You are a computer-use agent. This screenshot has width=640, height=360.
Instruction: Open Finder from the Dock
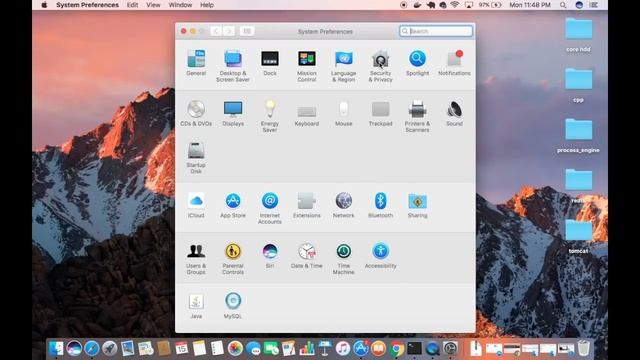pyautogui.click(x=56, y=348)
